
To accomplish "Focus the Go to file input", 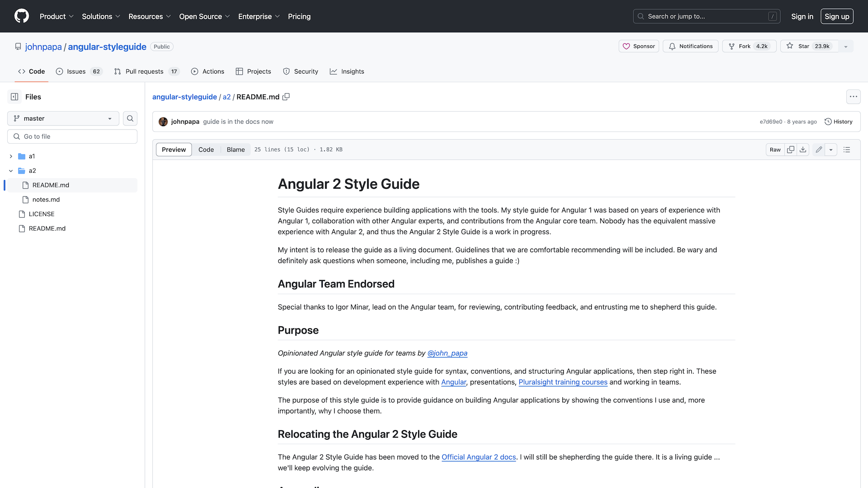I will (x=72, y=136).
